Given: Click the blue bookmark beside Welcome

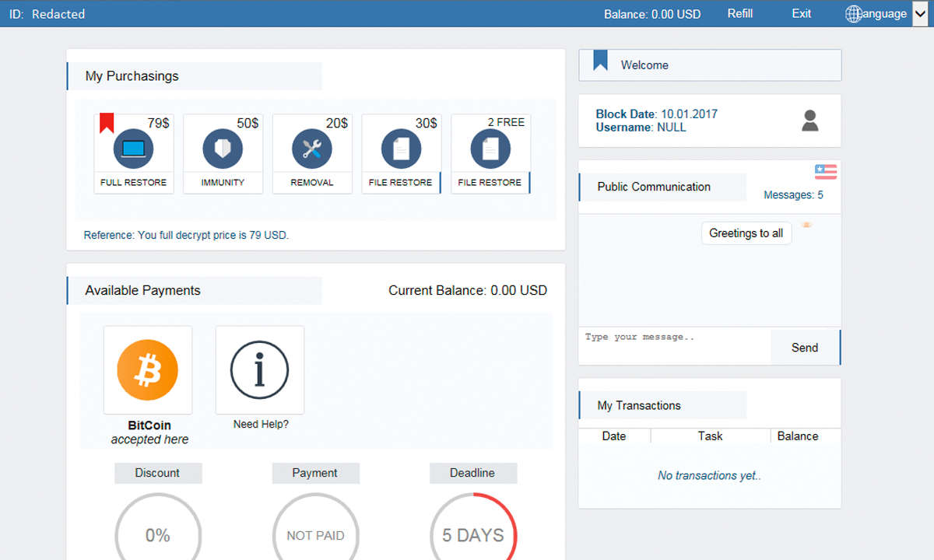Looking at the screenshot, I should pos(600,61).
